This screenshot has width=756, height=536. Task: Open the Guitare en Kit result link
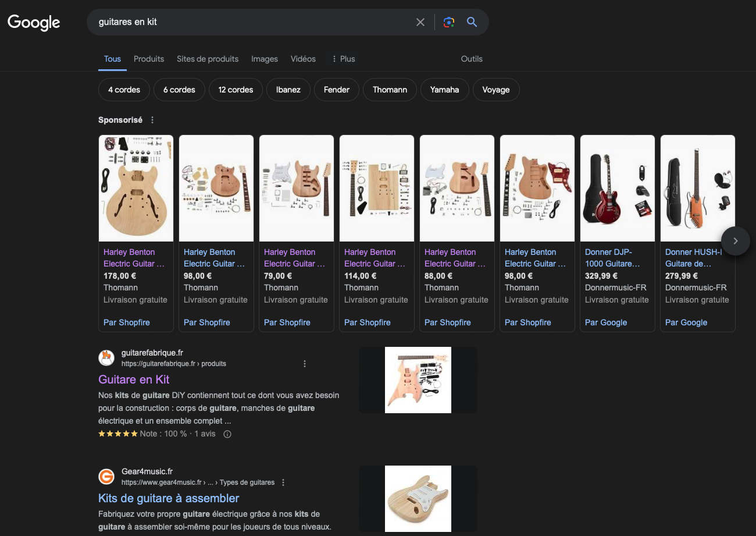[x=134, y=379]
